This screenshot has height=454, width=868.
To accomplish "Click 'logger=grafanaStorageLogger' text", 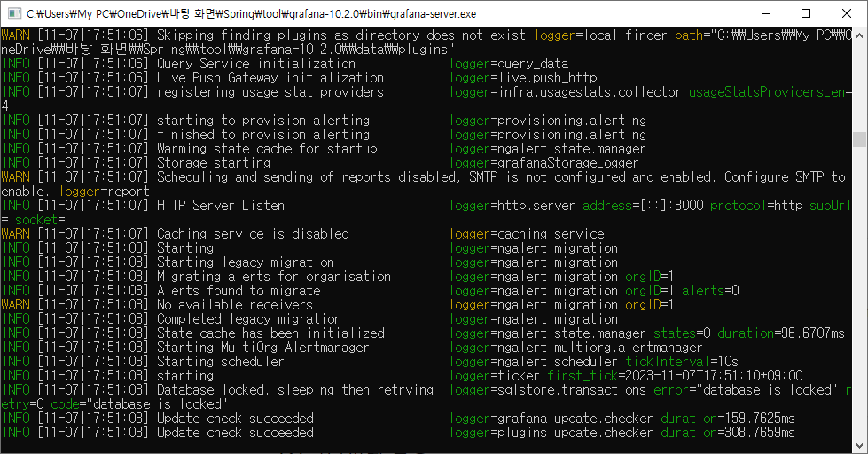I will 544,163.
